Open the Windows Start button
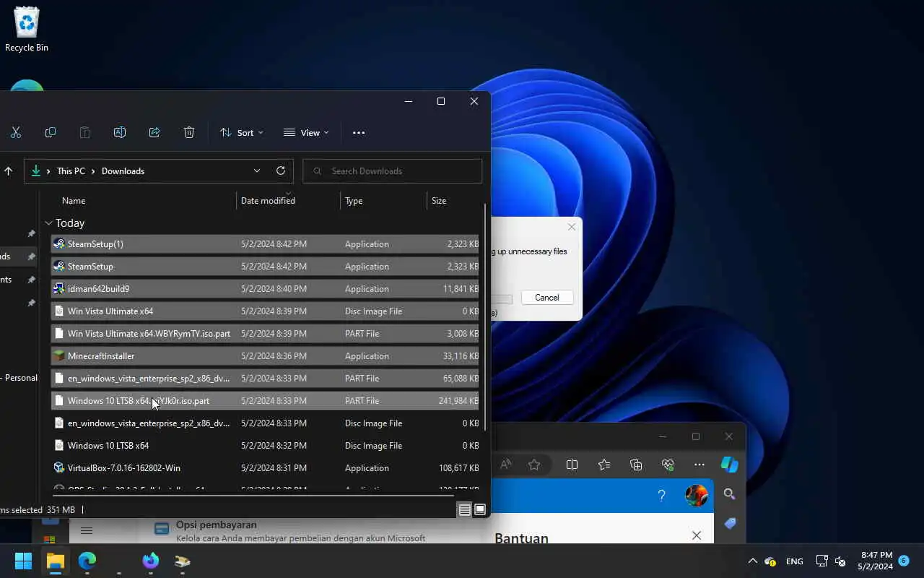 [23, 561]
